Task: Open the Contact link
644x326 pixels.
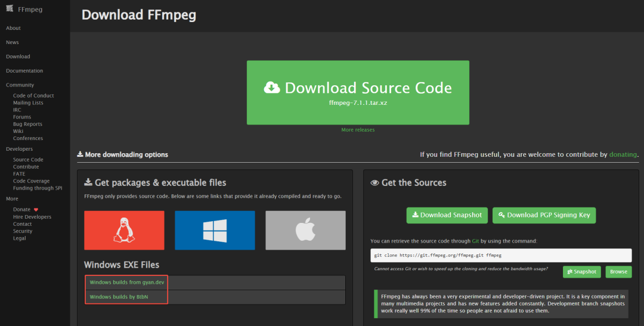Action: coord(22,223)
